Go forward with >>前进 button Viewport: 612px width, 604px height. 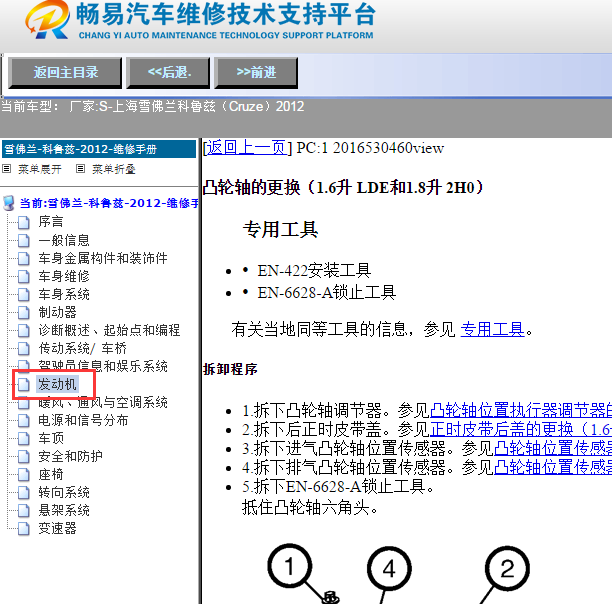[x=256, y=73]
